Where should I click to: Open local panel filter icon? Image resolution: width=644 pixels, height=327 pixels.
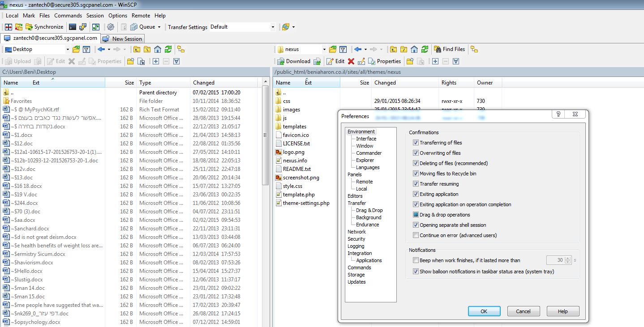pyautogui.click(x=87, y=49)
